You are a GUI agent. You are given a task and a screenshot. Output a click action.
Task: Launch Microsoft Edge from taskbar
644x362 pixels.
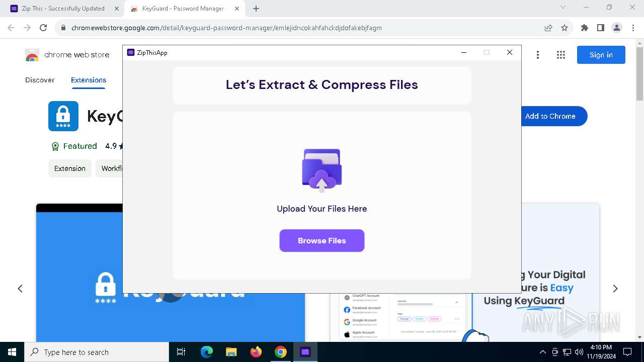[207, 352]
